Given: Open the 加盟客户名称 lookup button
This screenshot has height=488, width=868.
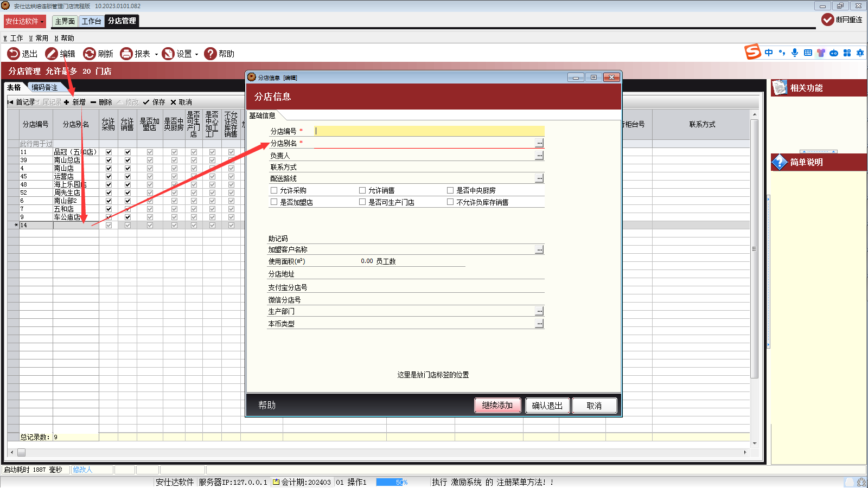Looking at the screenshot, I should pyautogui.click(x=539, y=249).
